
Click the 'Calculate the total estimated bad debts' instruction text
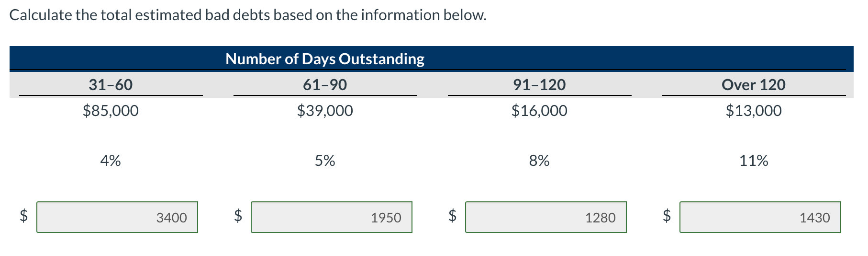pyautogui.click(x=248, y=15)
